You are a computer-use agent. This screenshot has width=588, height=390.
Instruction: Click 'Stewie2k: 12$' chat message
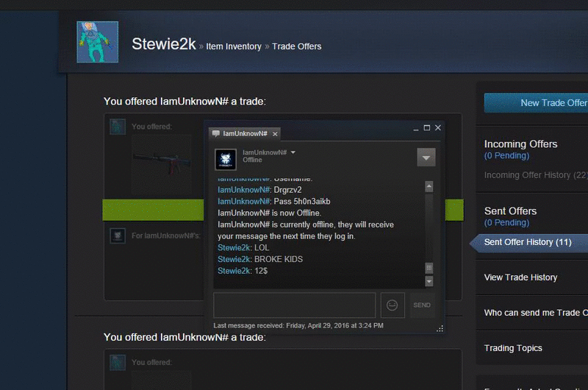pyautogui.click(x=243, y=271)
